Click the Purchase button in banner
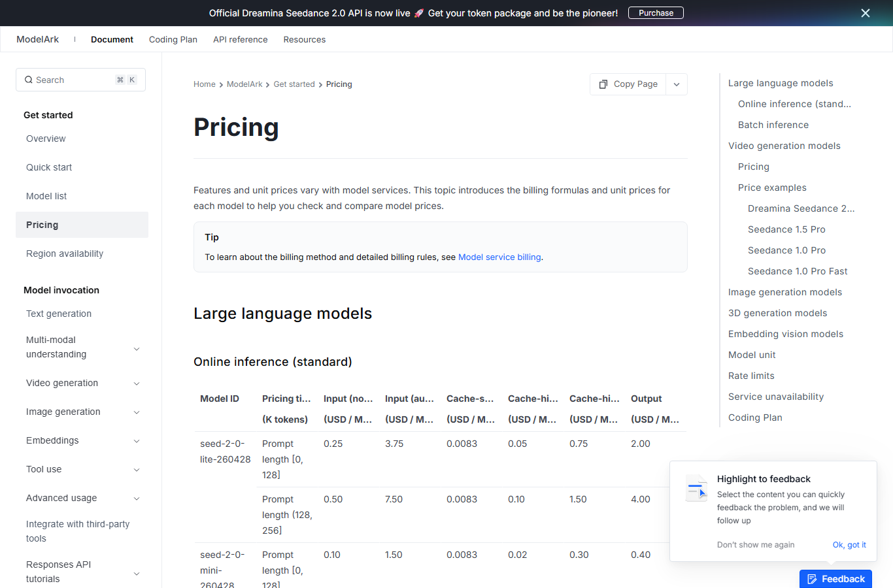 coord(656,13)
